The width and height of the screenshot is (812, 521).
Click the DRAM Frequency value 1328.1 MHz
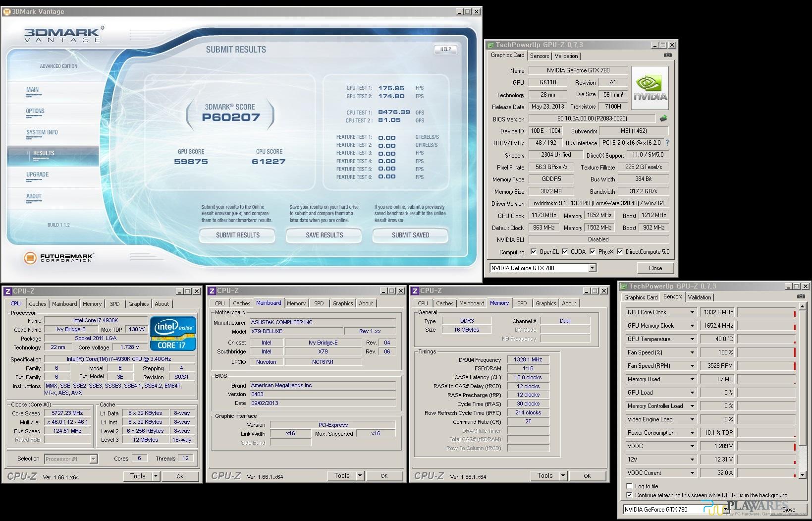click(x=528, y=360)
